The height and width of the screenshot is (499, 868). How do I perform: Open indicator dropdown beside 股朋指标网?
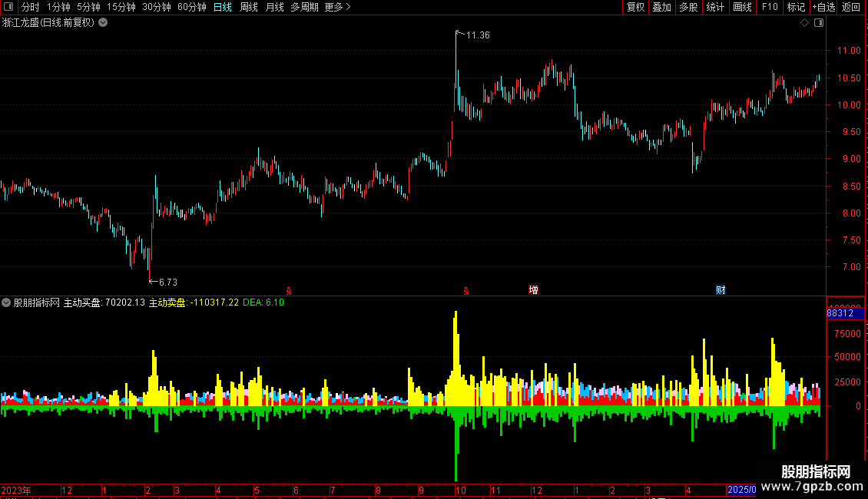click(x=6, y=302)
